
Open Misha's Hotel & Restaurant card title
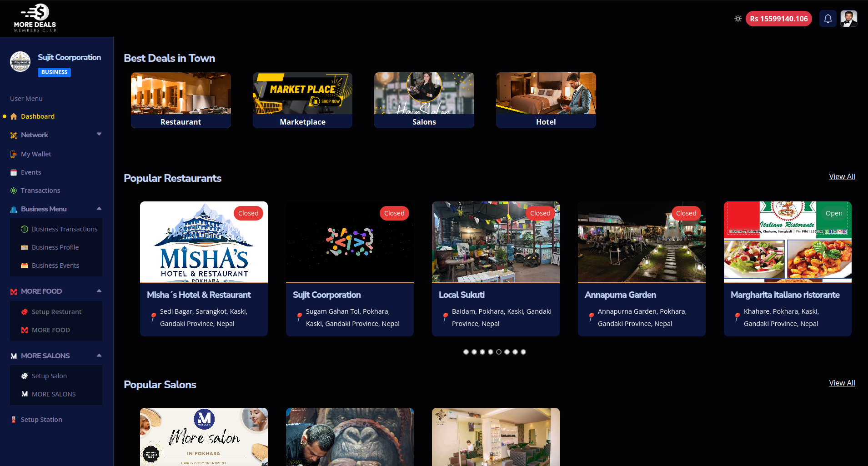pos(199,295)
